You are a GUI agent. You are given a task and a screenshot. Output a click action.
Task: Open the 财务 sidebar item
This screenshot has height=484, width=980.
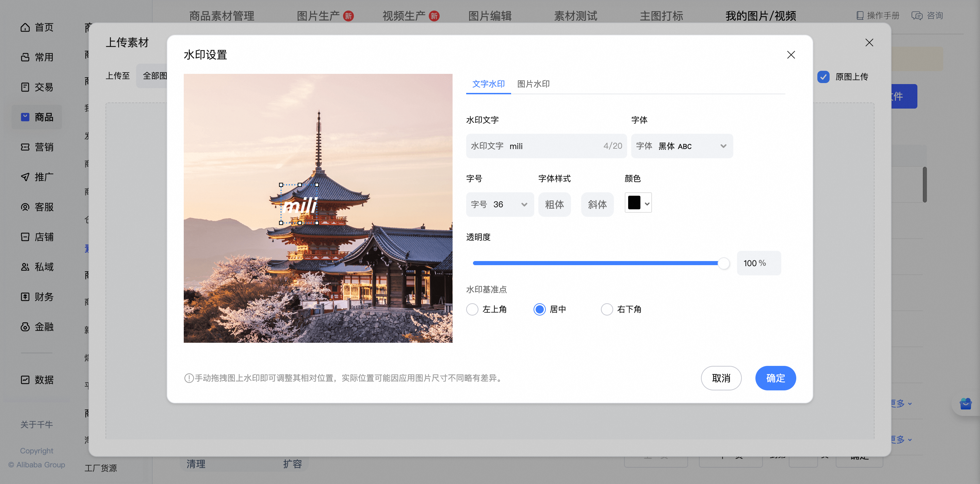[36, 297]
